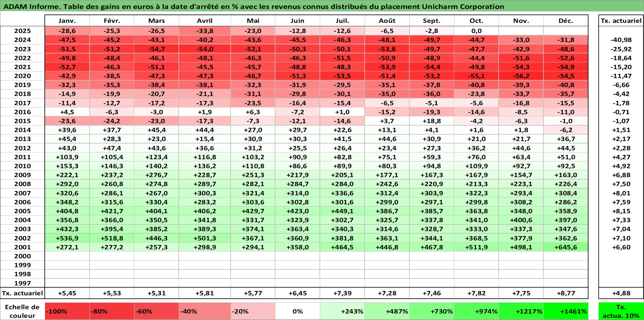This screenshot has height=320, width=644.
Task: Click the -28,6 cell for Janv. 2025
Action: pos(67,31)
